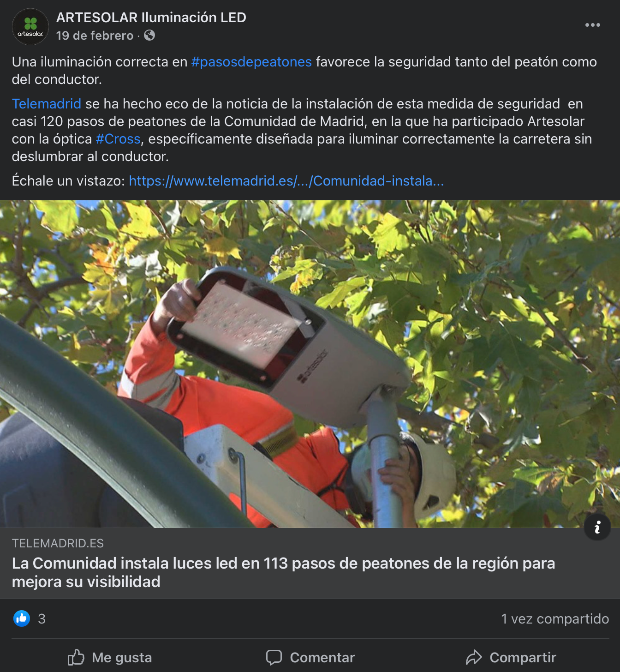Click the blue like reaction icon
620x672 pixels.
click(22, 618)
